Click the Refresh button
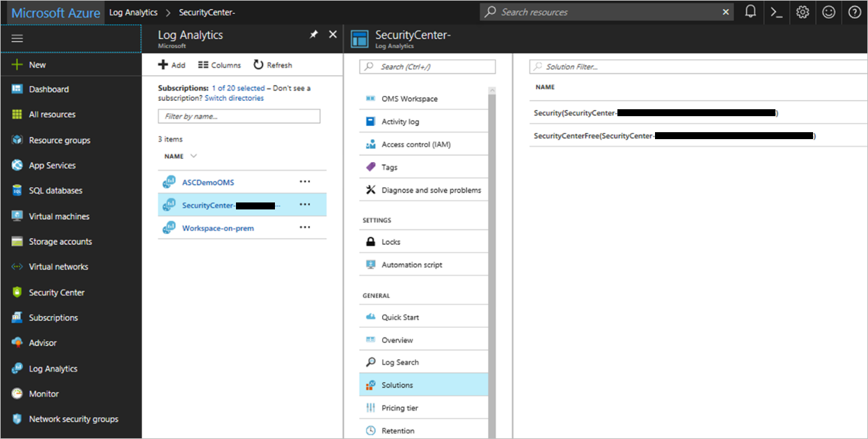The width and height of the screenshot is (868, 439). tap(273, 65)
